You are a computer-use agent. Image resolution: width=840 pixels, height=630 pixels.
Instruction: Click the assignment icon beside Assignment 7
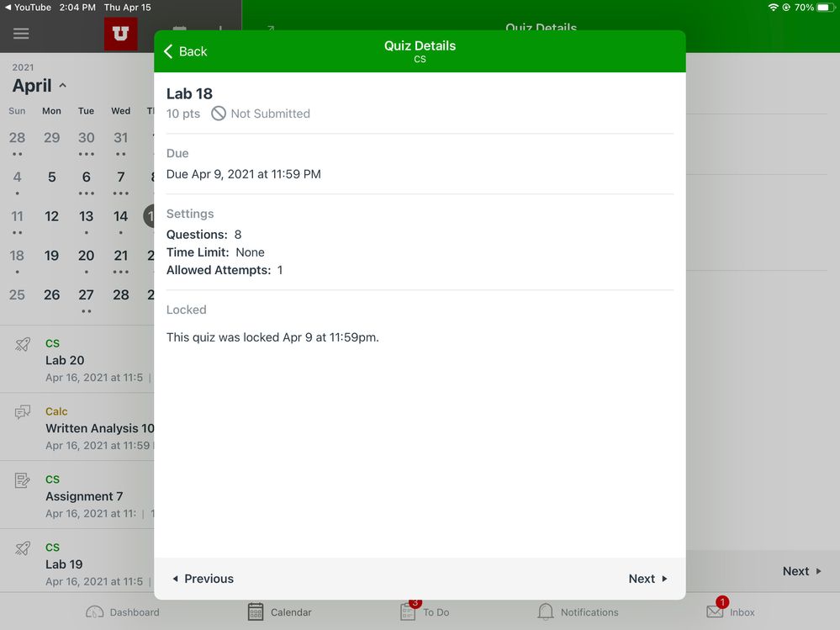click(23, 480)
